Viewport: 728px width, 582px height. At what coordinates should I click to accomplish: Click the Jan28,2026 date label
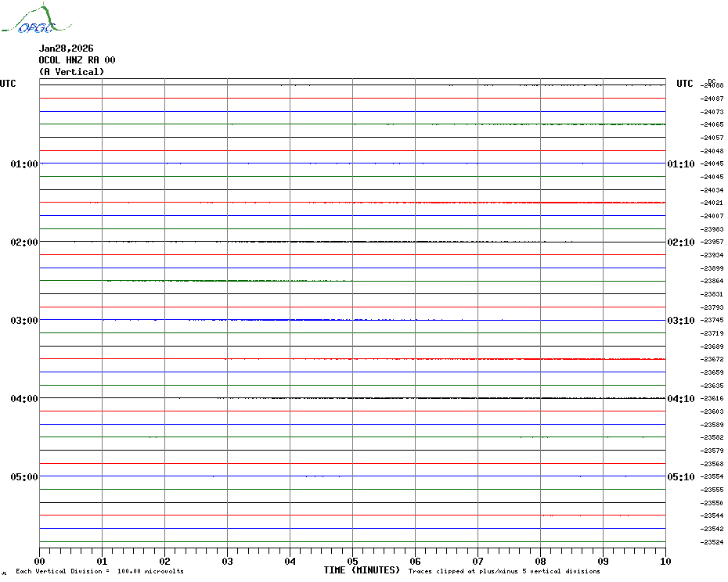(x=66, y=48)
